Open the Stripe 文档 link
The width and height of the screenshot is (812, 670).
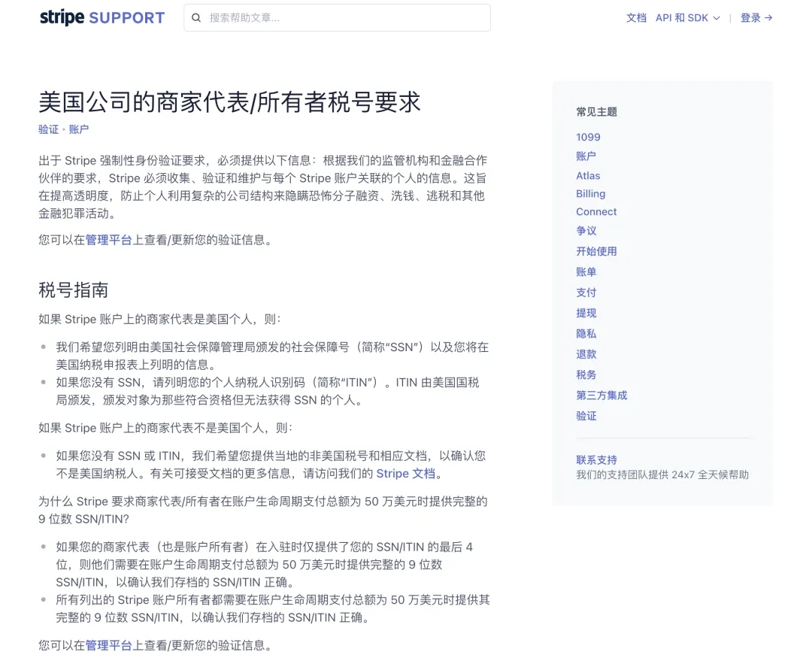pyautogui.click(x=407, y=474)
